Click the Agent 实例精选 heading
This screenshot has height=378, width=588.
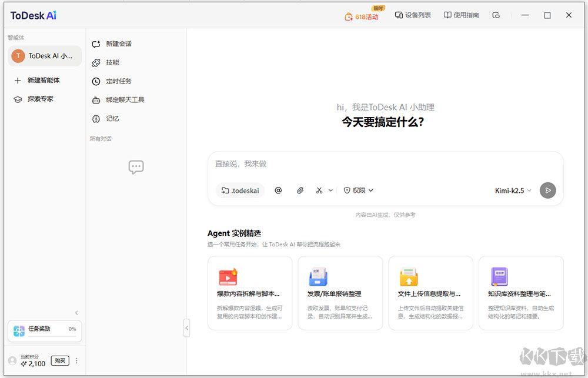click(x=234, y=233)
